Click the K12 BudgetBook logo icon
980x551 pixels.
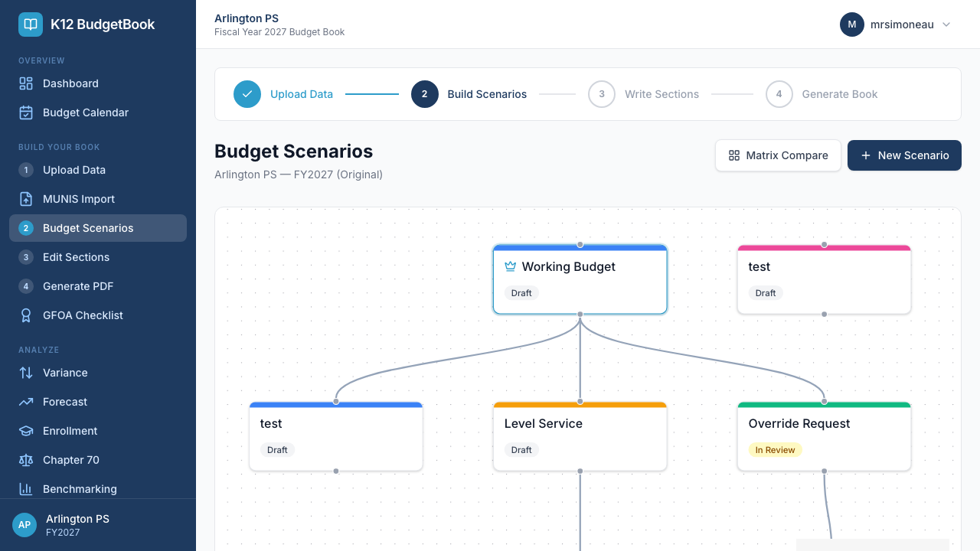pyautogui.click(x=31, y=24)
